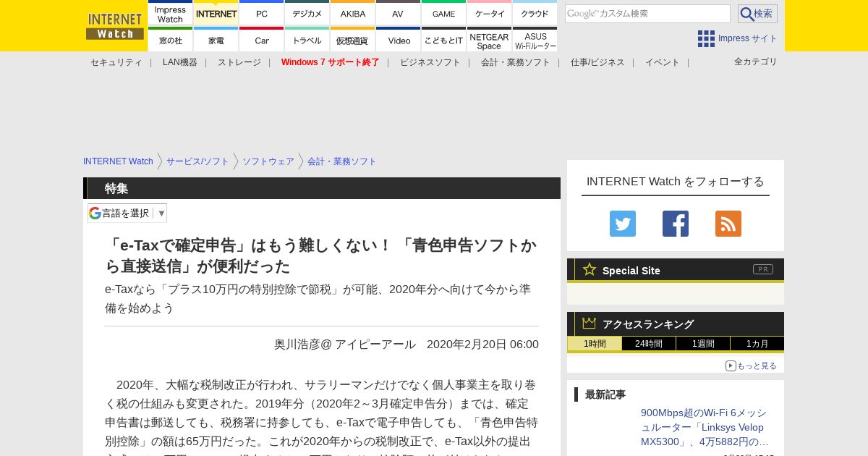Open 全カテゴリ list
Screen dimensions: 868x456
pos(756,62)
